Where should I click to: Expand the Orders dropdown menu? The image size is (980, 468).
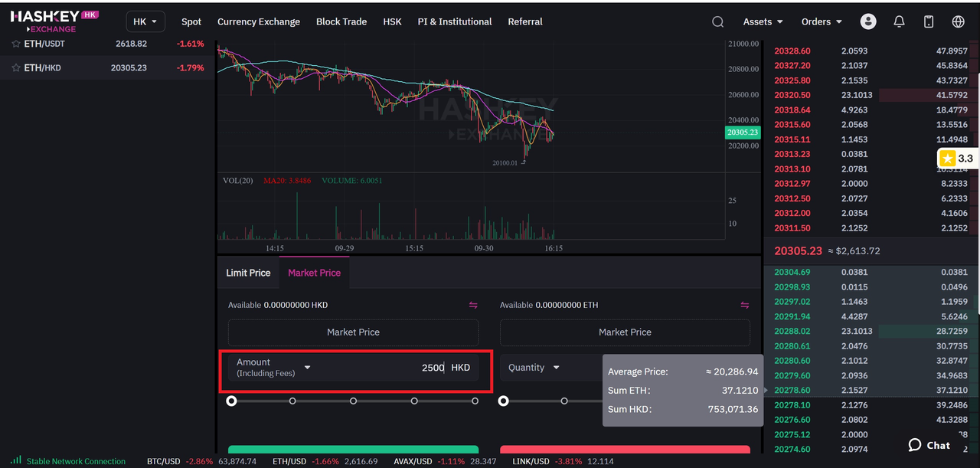point(822,22)
